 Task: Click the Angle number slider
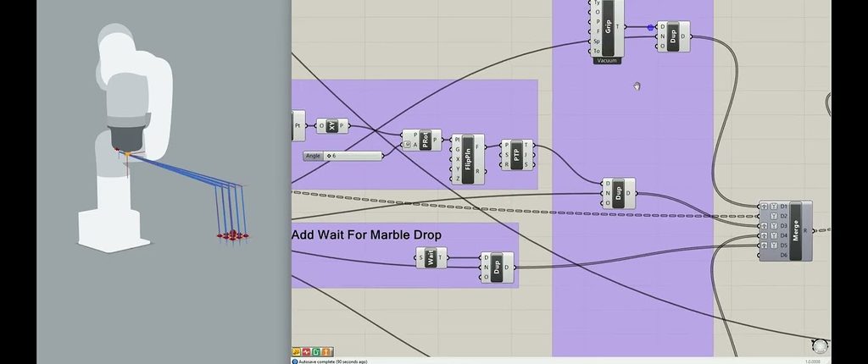pos(342,156)
